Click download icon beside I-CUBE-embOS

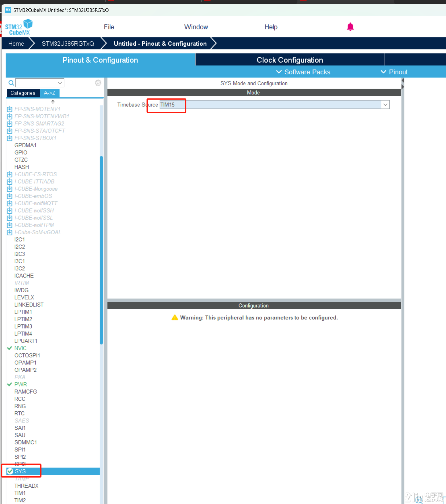click(x=10, y=196)
